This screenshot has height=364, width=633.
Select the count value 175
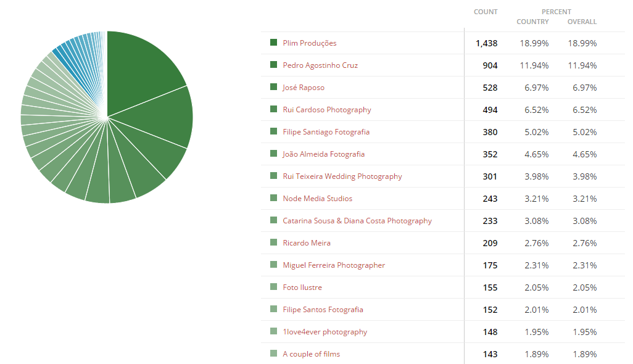coord(490,265)
